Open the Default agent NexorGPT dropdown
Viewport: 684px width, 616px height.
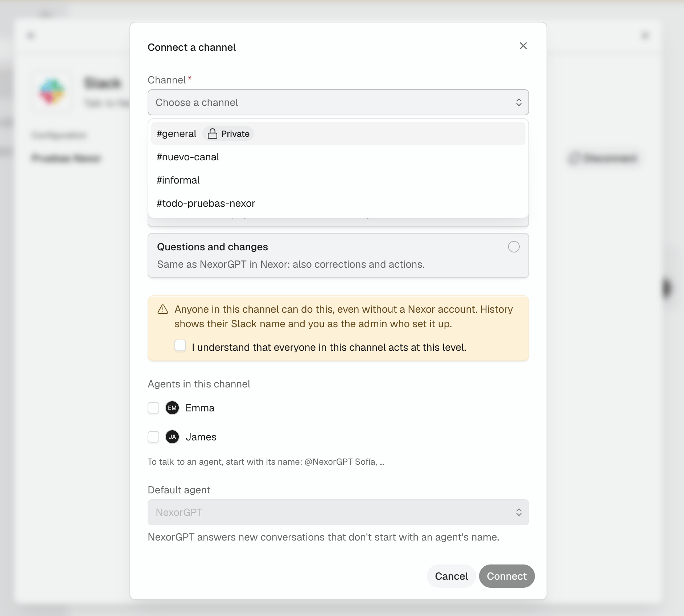tap(338, 512)
